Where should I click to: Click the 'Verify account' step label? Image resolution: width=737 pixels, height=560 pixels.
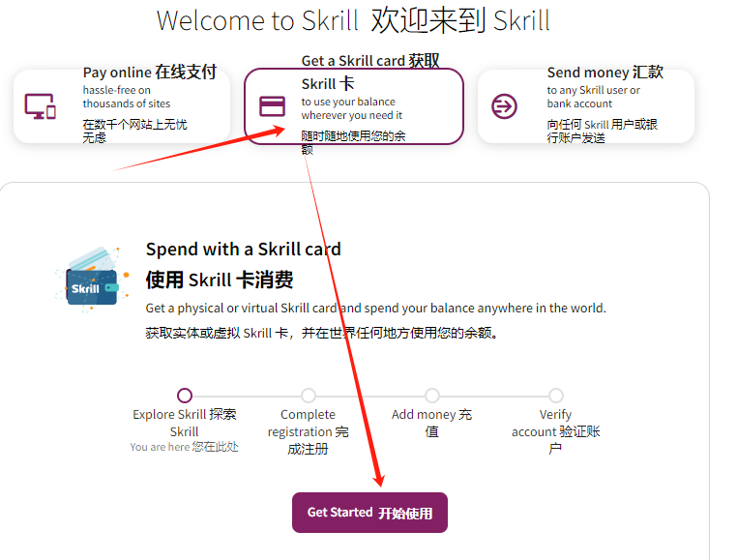point(555,431)
